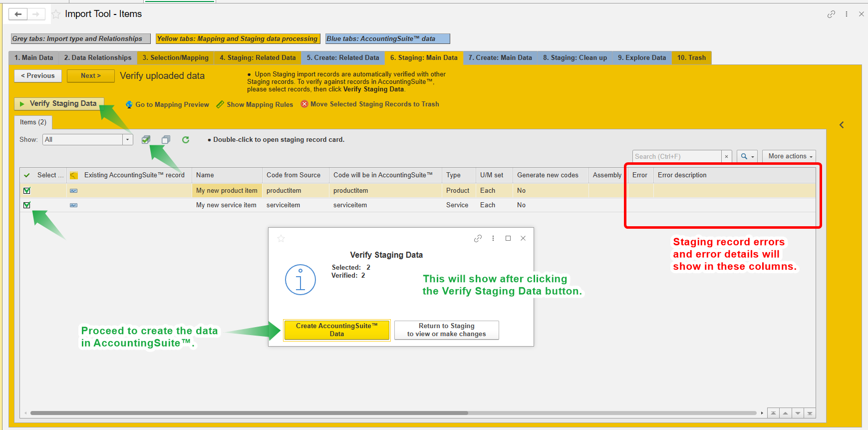This screenshot has height=430, width=868.
Task: Toggle checkbox for My new service item
Action: [x=27, y=205]
